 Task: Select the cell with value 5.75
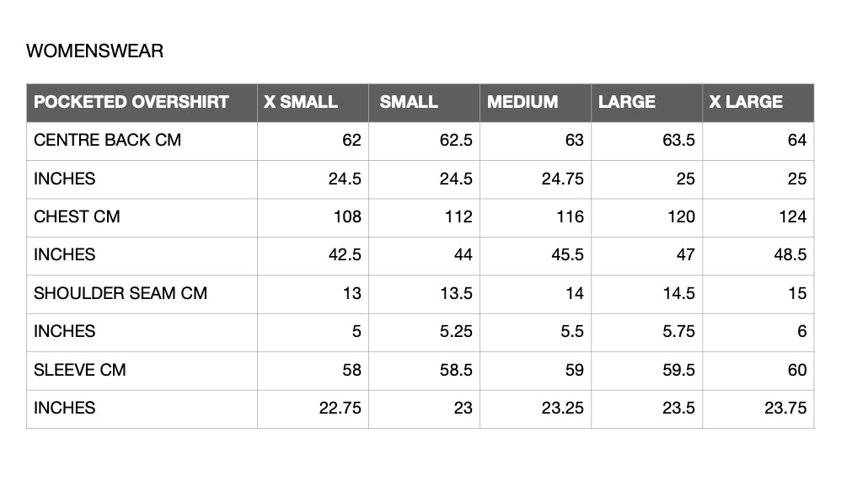[x=646, y=332]
